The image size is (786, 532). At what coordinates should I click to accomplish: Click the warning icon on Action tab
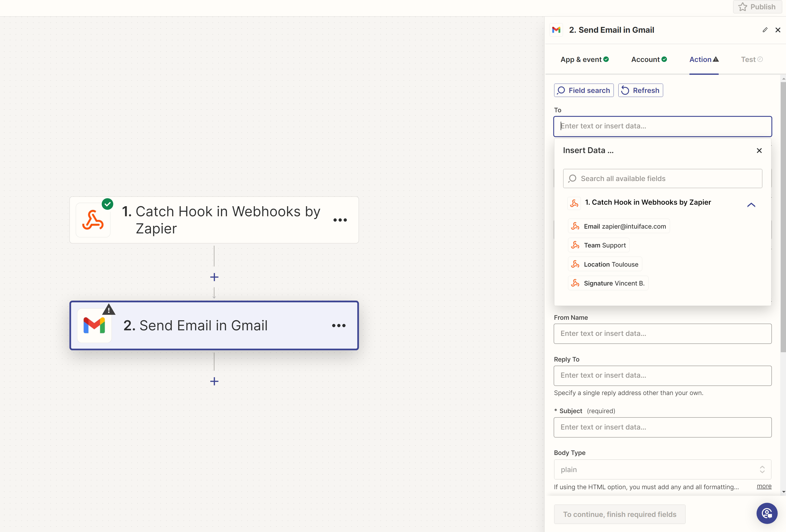pyautogui.click(x=716, y=59)
